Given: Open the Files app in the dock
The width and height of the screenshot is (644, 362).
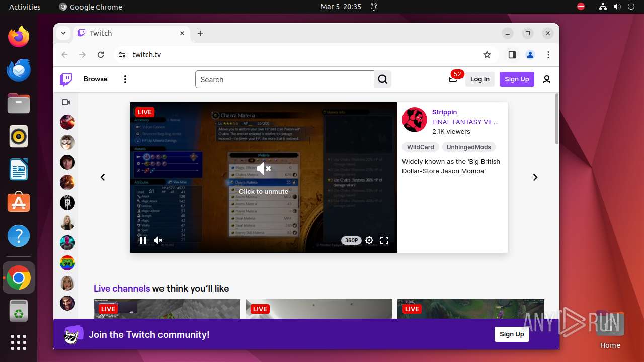Looking at the screenshot, I should pos(19,103).
